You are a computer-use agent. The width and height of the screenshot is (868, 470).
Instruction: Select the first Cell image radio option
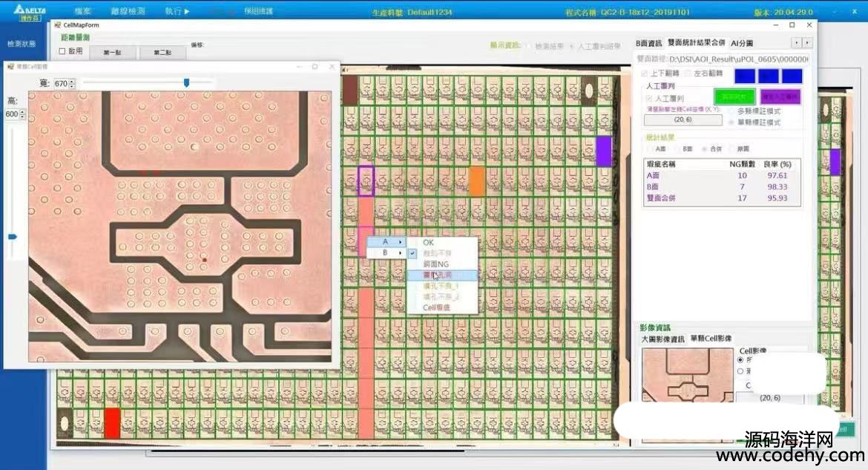click(740, 359)
